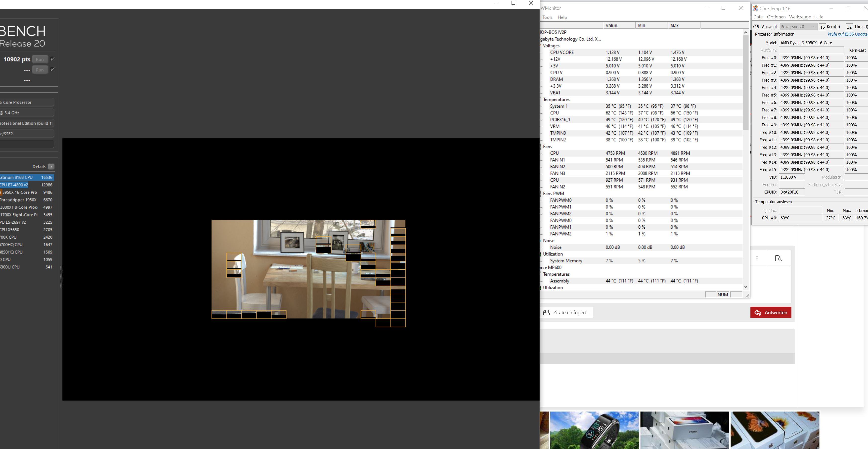Select the 5950X 16-Core ranking entry scoring 9486
868x449 pixels.
(27, 193)
